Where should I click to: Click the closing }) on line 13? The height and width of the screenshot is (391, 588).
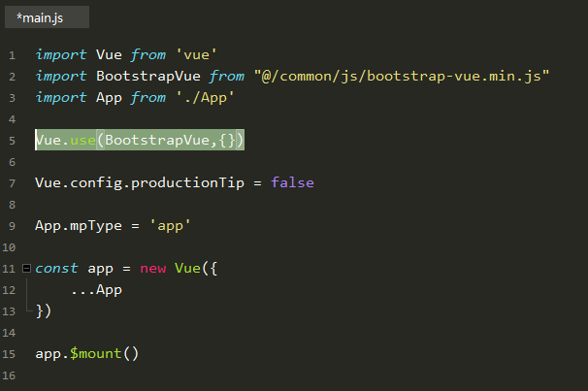click(43, 311)
